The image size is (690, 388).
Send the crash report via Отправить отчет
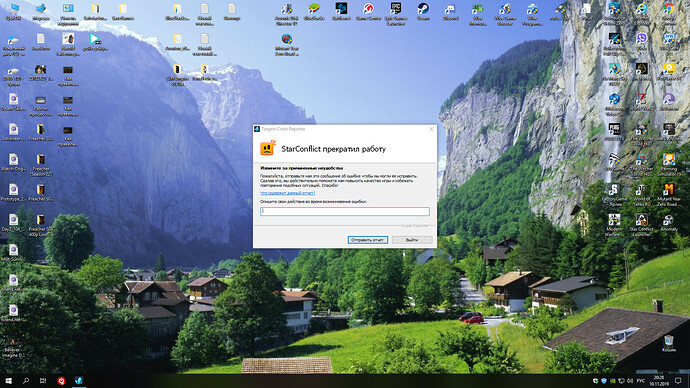(x=367, y=240)
